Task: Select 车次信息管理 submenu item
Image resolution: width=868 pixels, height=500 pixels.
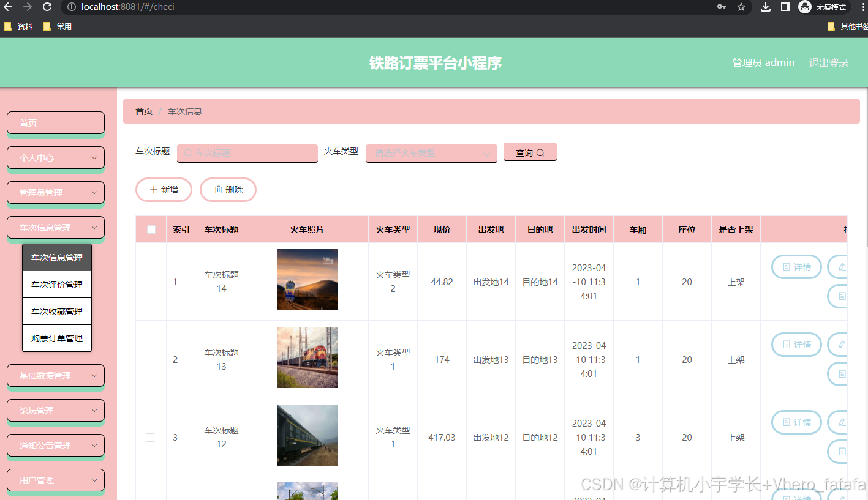Action: point(57,258)
